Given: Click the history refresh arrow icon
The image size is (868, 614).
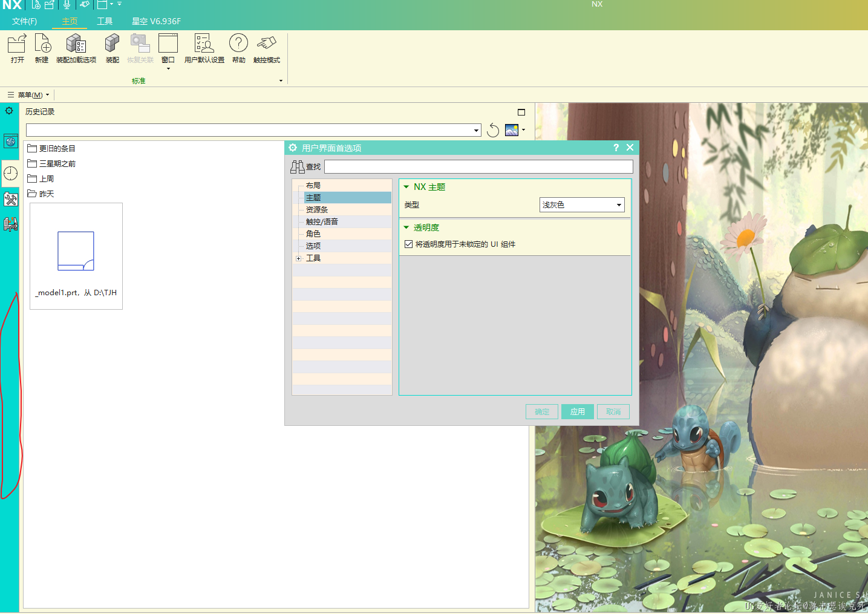Looking at the screenshot, I should tap(493, 130).
